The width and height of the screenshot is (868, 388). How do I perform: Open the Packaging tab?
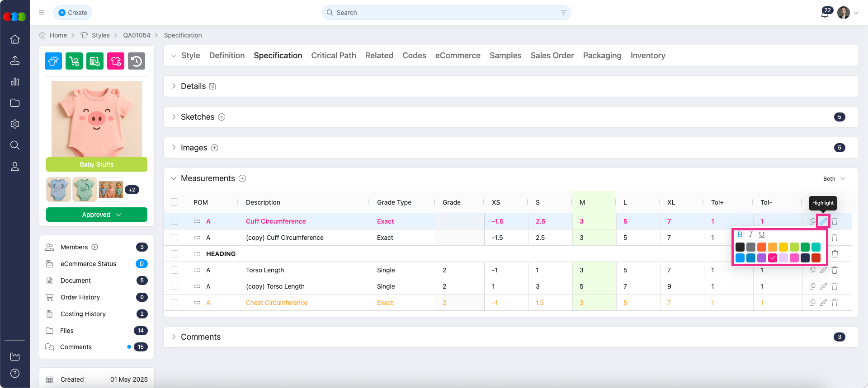602,56
